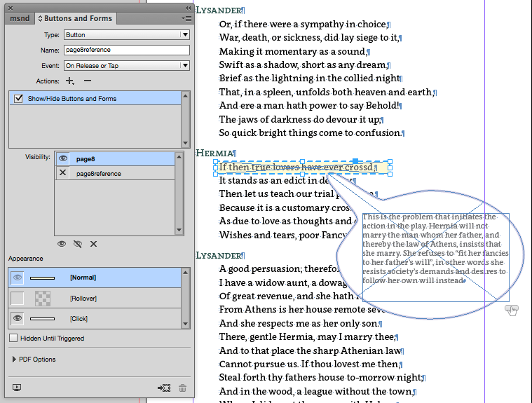532x403 pixels.
Task: Toggle Show/Hide Buttons and Forms checkbox
Action: pyautogui.click(x=18, y=99)
